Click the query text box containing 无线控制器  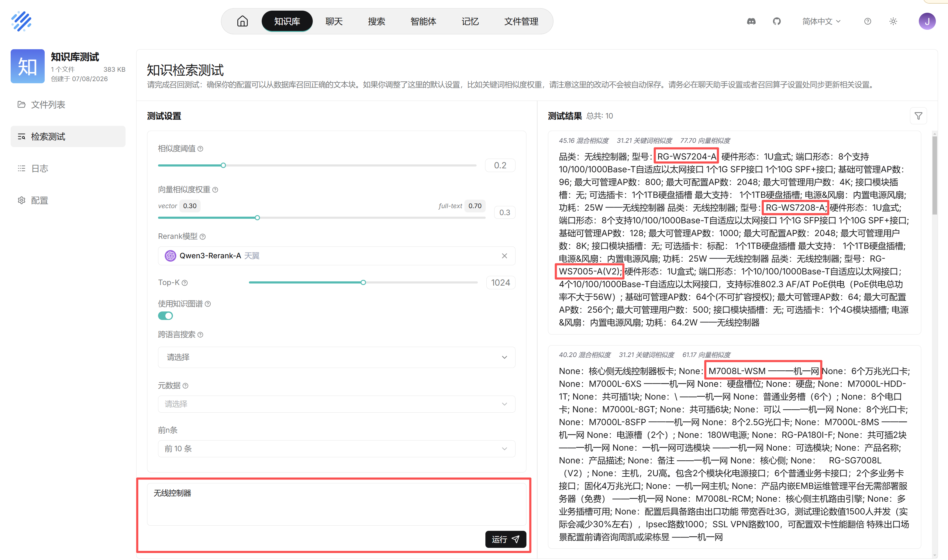coord(336,504)
